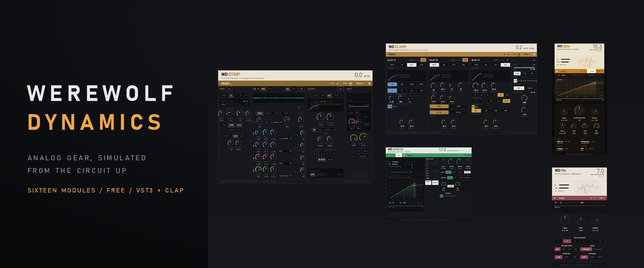Click WD Strip EQ HPF knob
This screenshot has height=268, width=644.
(x=259, y=120)
